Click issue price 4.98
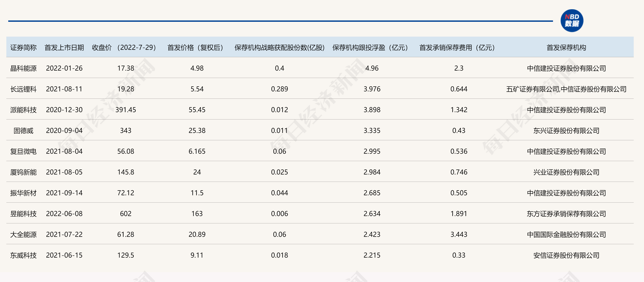Image resolution: width=644 pixels, height=282 pixels. [x=197, y=68]
